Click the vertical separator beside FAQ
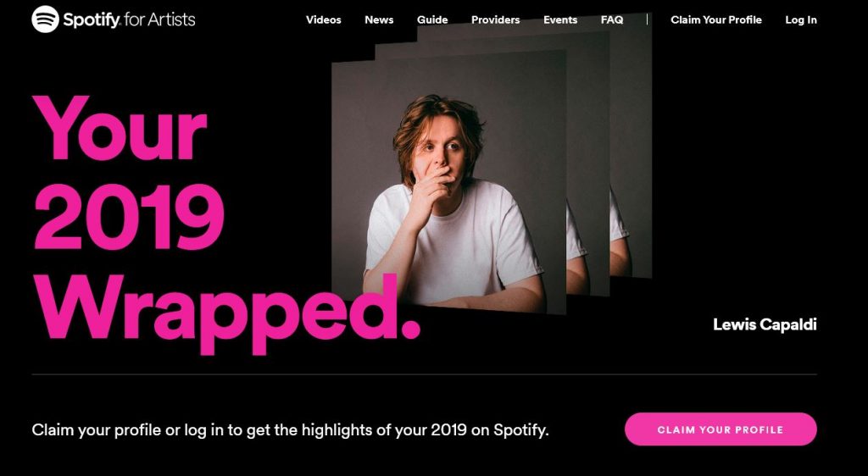Screen dimensions: 868x476 click(647, 19)
